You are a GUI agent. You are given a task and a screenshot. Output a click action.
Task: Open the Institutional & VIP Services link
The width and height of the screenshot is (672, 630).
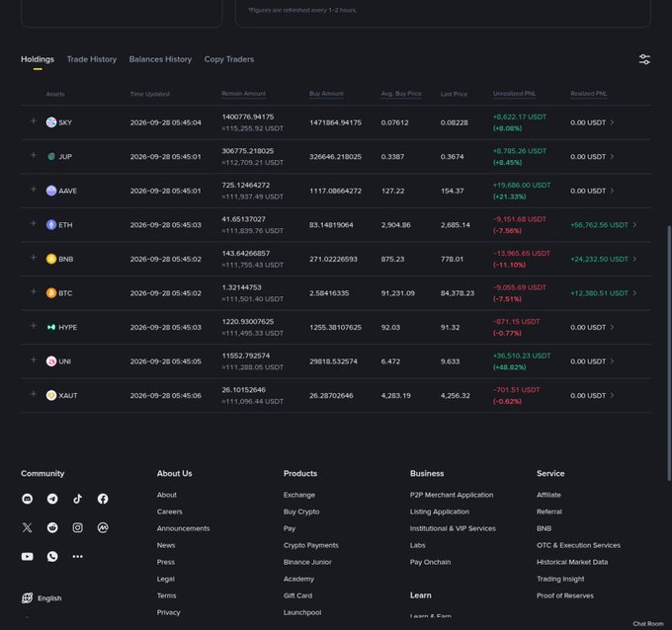click(453, 528)
